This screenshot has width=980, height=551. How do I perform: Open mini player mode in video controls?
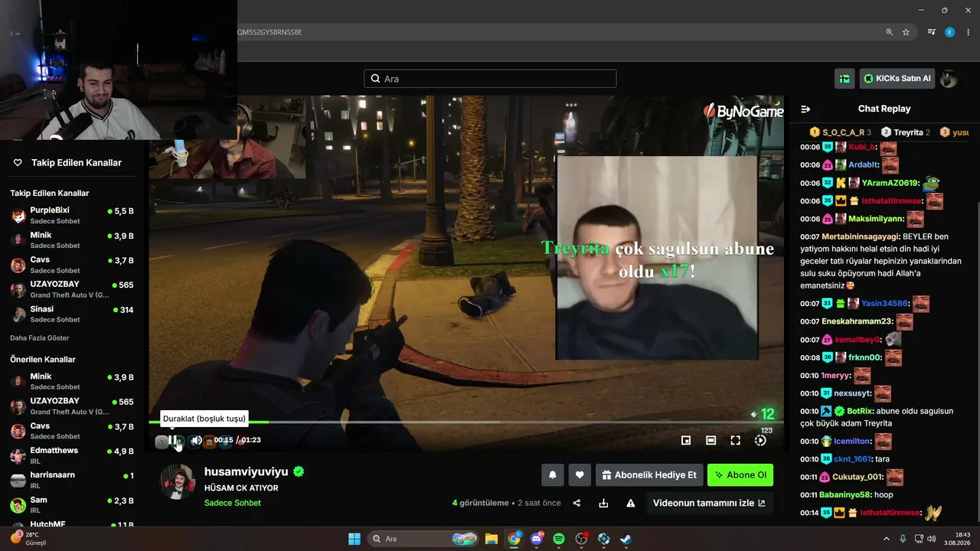pyautogui.click(x=686, y=440)
